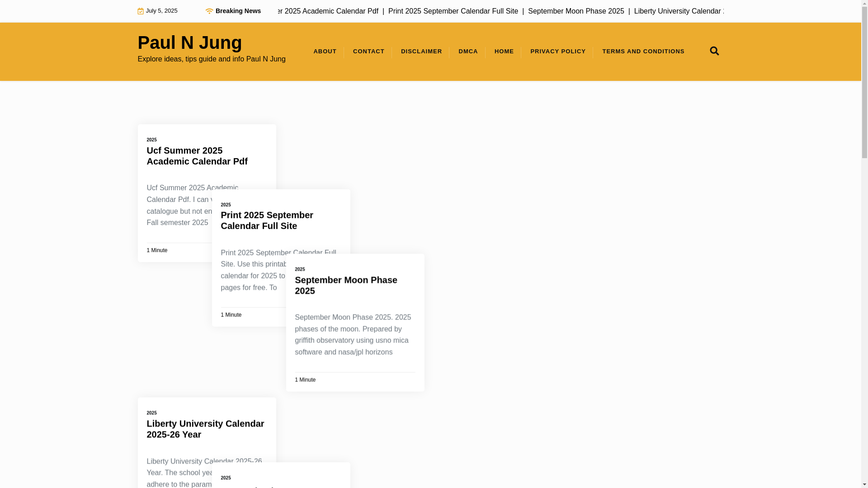
Task: Open the CONTACT menu item
Action: [x=369, y=52]
